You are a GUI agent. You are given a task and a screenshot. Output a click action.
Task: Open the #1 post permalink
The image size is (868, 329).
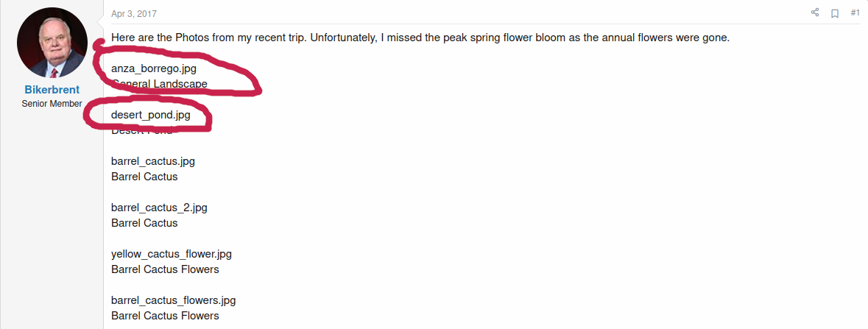tap(855, 13)
